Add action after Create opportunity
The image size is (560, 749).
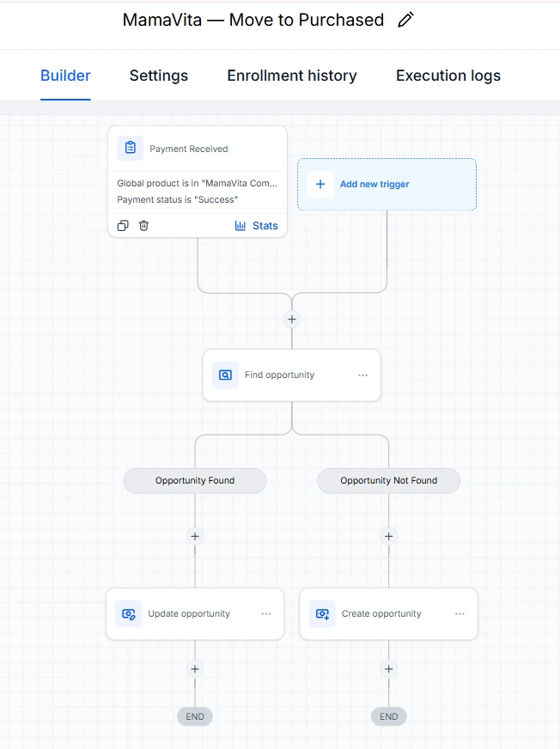click(389, 669)
